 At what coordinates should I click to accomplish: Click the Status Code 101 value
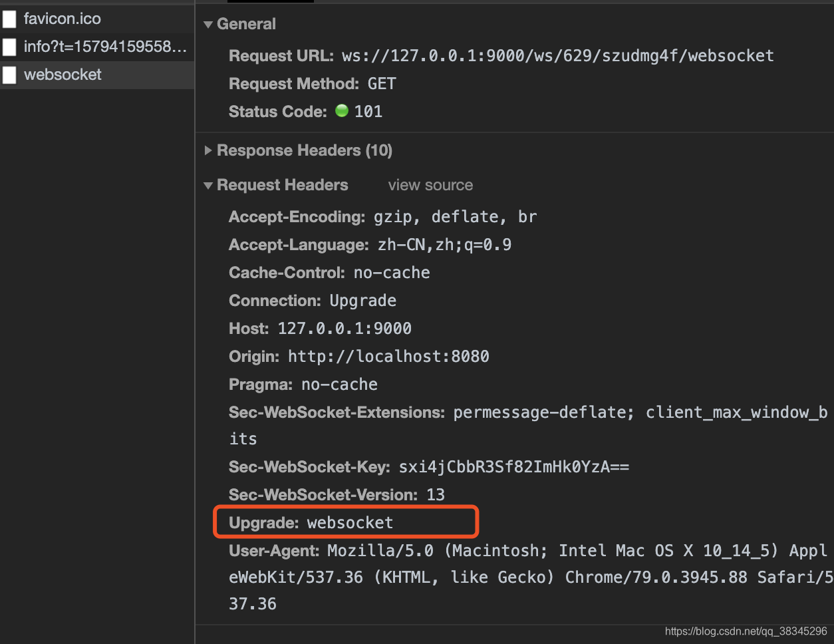point(368,112)
